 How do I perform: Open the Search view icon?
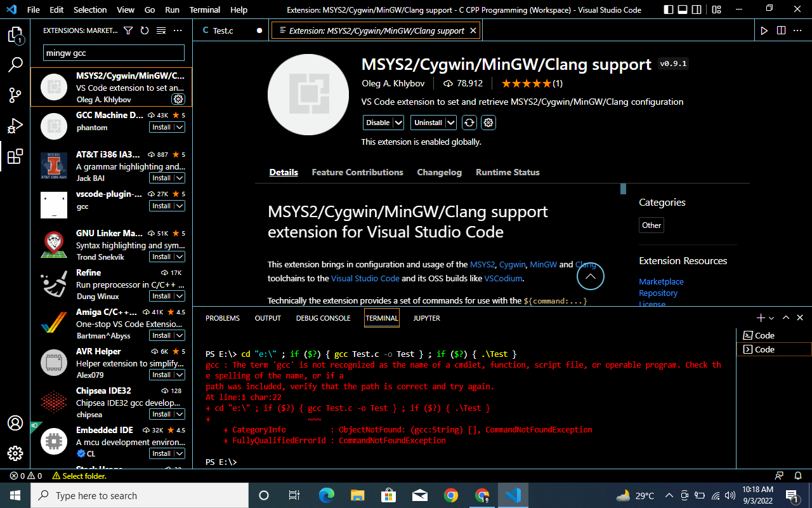pos(15,65)
